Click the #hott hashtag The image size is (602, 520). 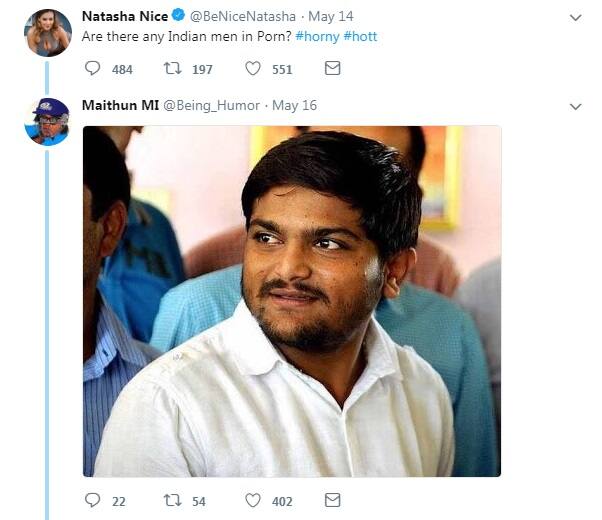pyautogui.click(x=360, y=37)
